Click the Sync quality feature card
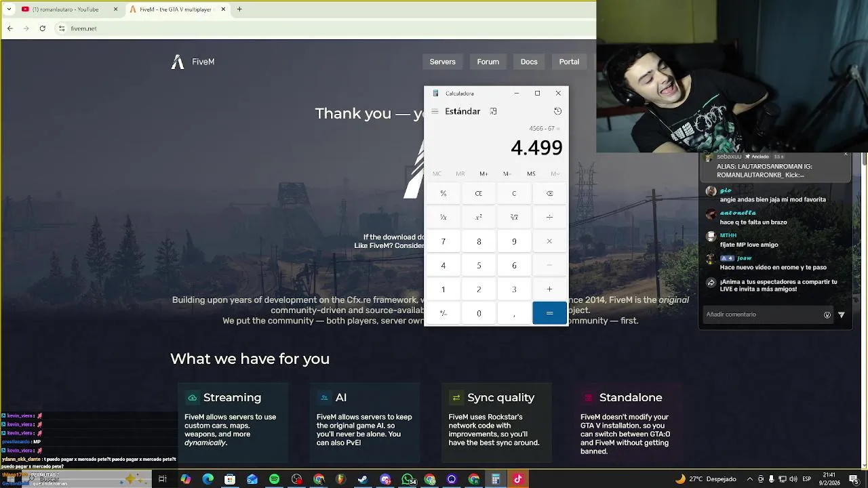This screenshot has height=488, width=868. coord(496,422)
